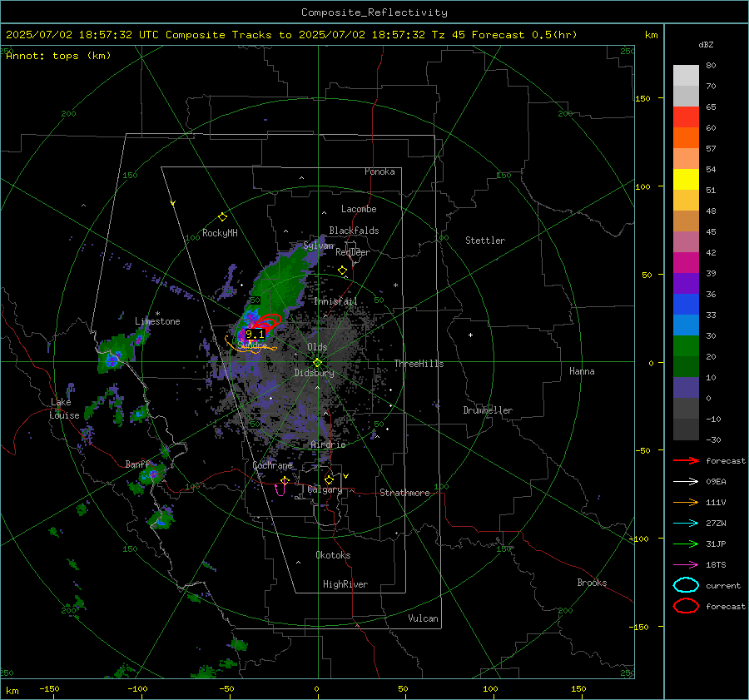Click the green 31JP arrow legend icon

[x=686, y=544]
